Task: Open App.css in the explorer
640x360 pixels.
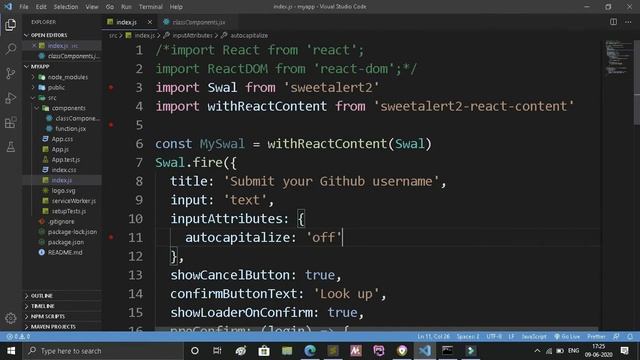Action: tap(62, 139)
